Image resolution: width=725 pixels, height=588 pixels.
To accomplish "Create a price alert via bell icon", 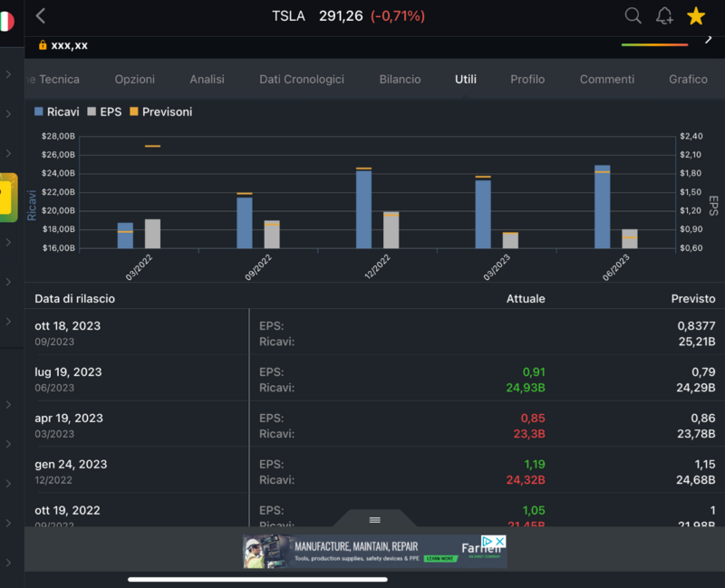I will tap(664, 15).
